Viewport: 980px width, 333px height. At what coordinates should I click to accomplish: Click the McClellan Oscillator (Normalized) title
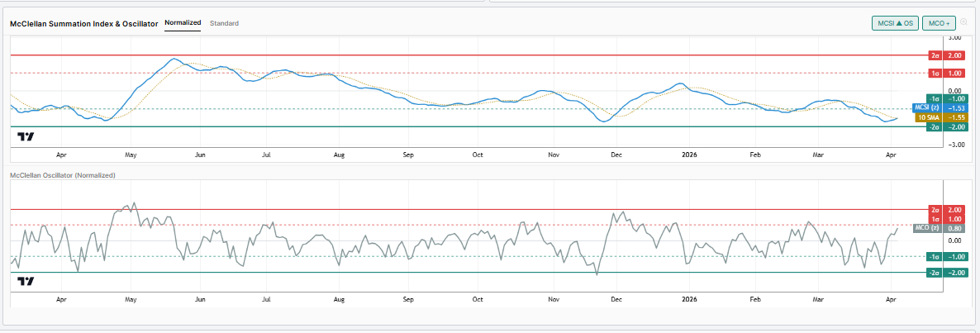pos(63,175)
